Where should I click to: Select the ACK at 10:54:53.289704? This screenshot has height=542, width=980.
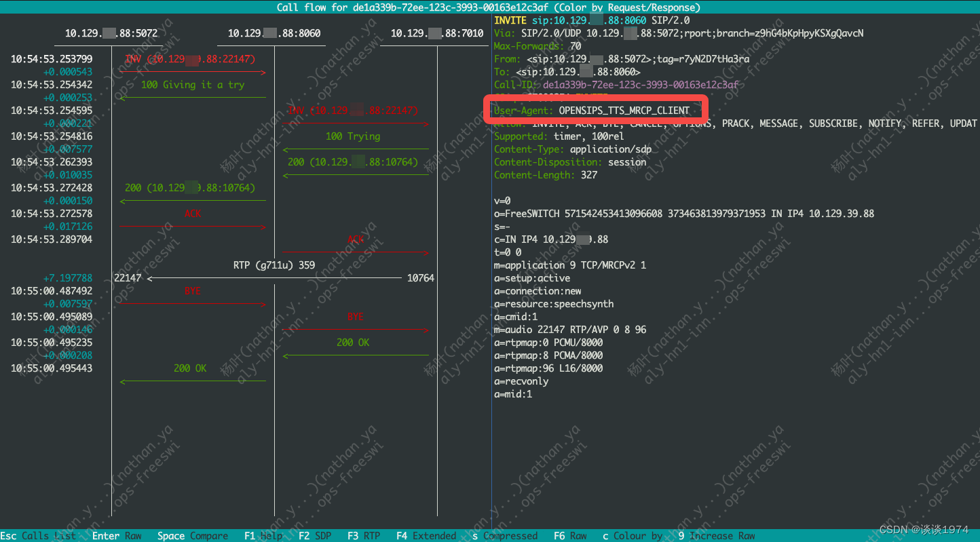pos(356,239)
